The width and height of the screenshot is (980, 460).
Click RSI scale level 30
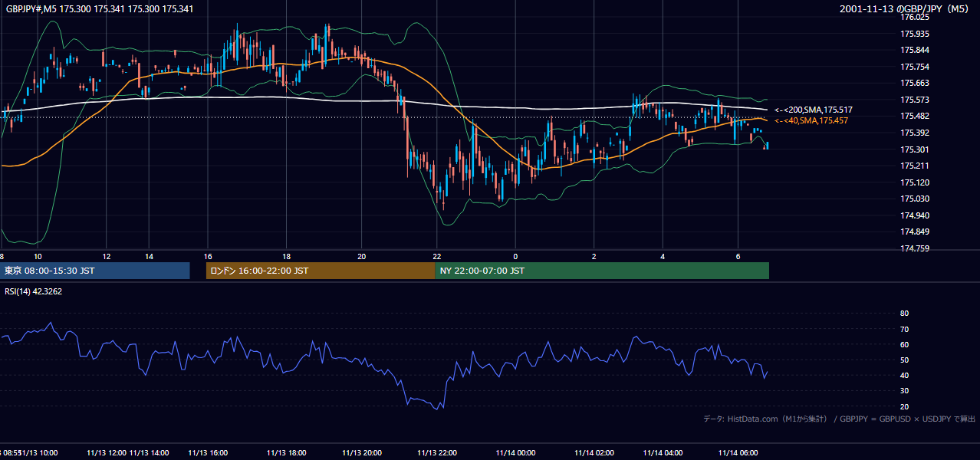tap(905, 391)
